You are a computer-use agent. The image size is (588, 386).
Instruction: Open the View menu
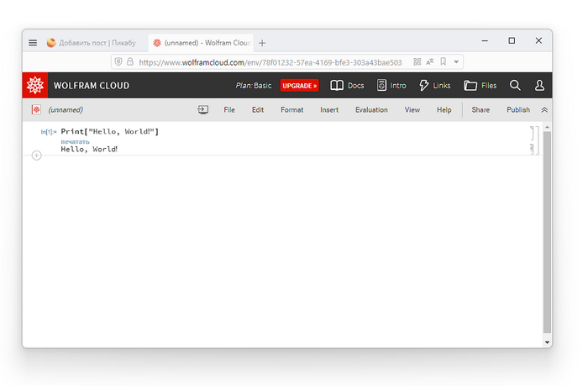(x=412, y=109)
